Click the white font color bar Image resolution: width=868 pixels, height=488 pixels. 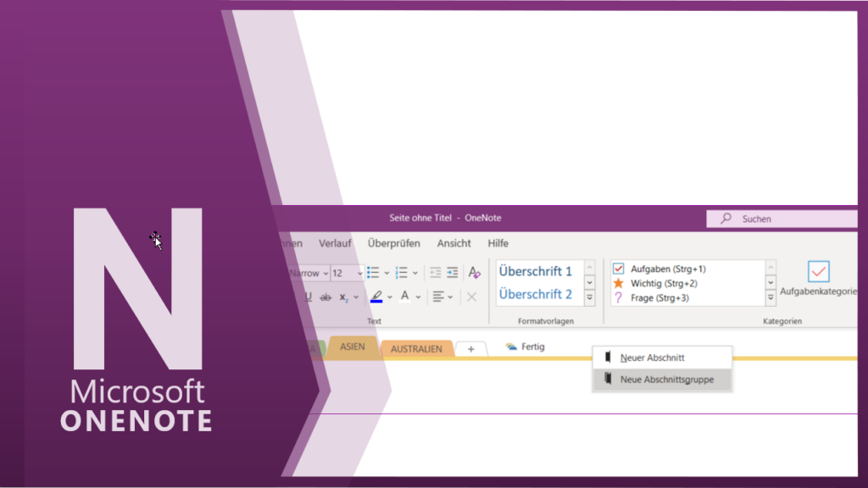pos(404,302)
